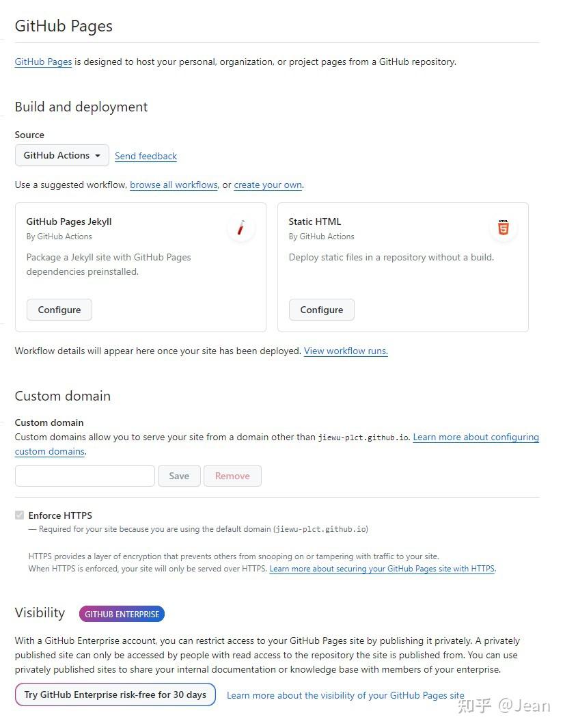This screenshot has width=565, height=728.
Task: Open the Send feedback link
Action: pyautogui.click(x=146, y=156)
